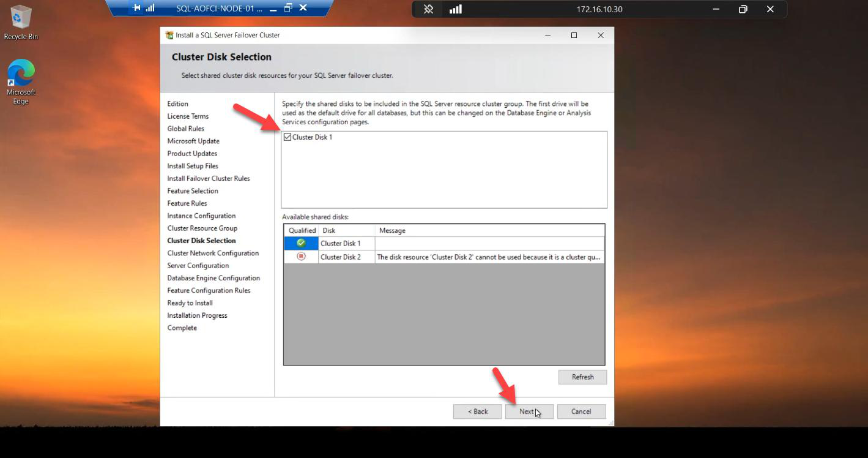
Task: Select the Install Setup Files step
Action: point(193,166)
